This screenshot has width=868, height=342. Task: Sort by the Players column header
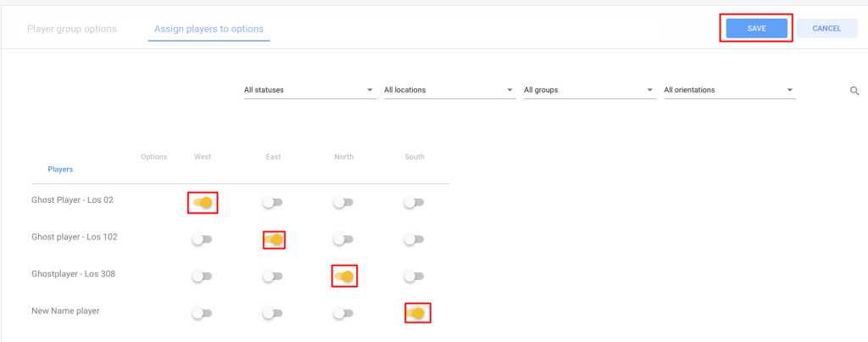60,169
